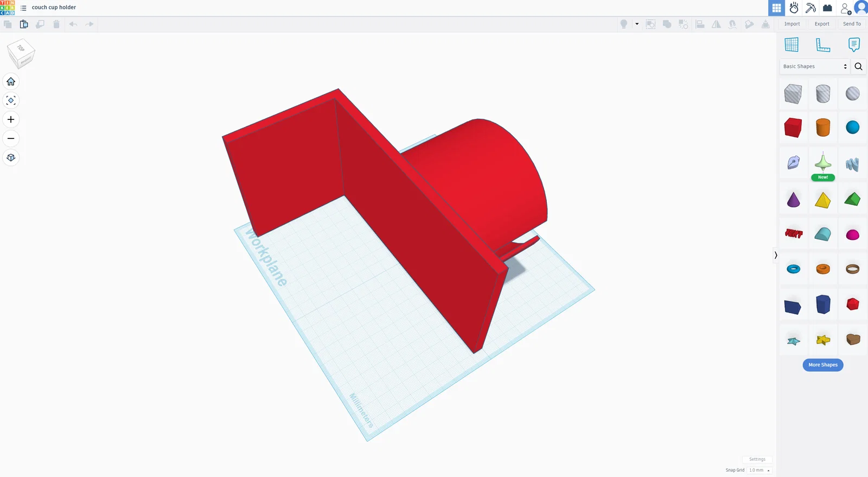The width and height of the screenshot is (868, 477).
Task: Pick the blue Sphere shape
Action: pos(853,128)
